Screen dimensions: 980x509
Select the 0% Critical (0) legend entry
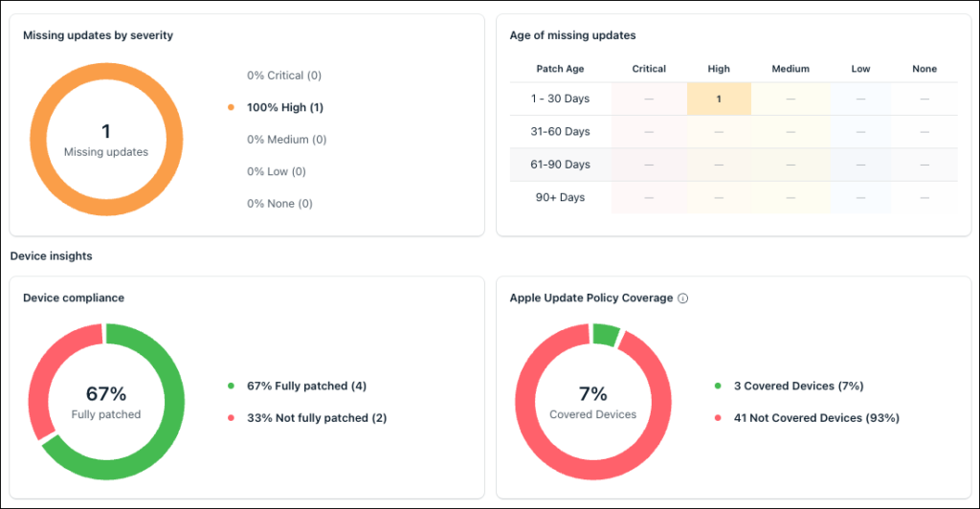pyautogui.click(x=283, y=76)
